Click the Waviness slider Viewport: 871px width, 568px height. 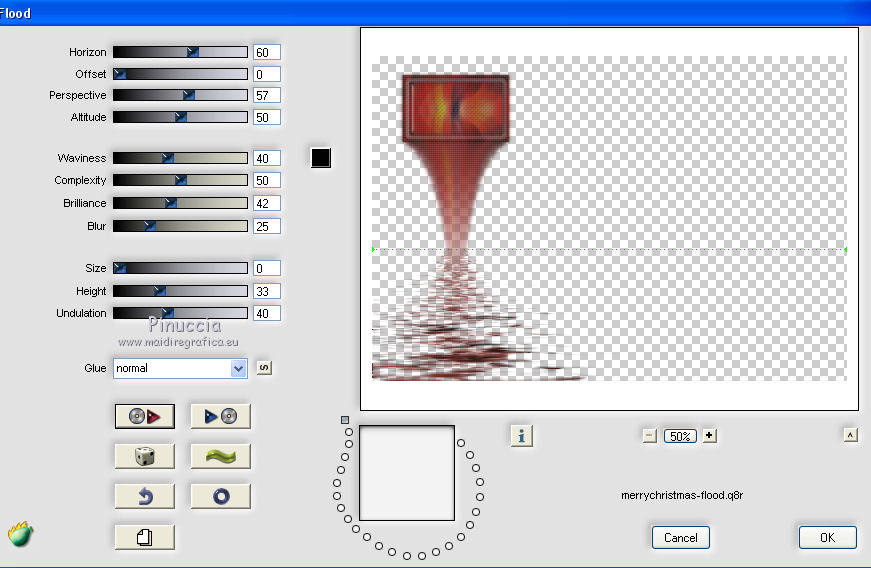(x=181, y=158)
